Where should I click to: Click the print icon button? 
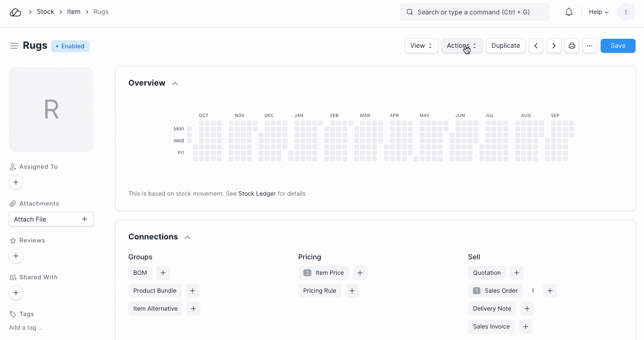pyautogui.click(x=572, y=46)
